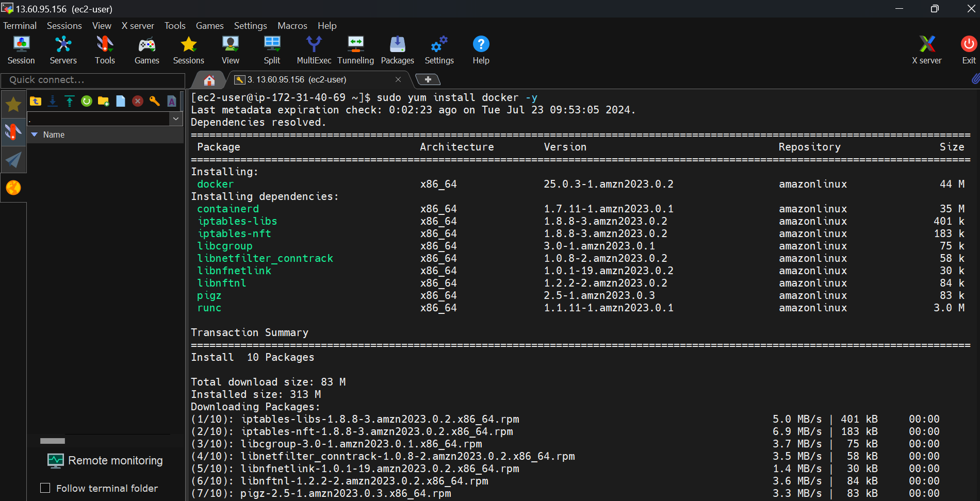Create new folder in SFTP panel
Screen dimensions: 980x501
click(104, 101)
